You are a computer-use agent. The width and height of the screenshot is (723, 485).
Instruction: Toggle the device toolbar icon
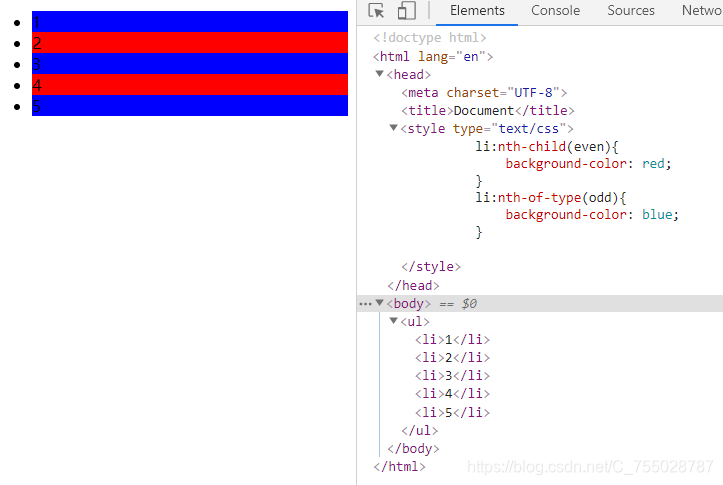tap(406, 11)
